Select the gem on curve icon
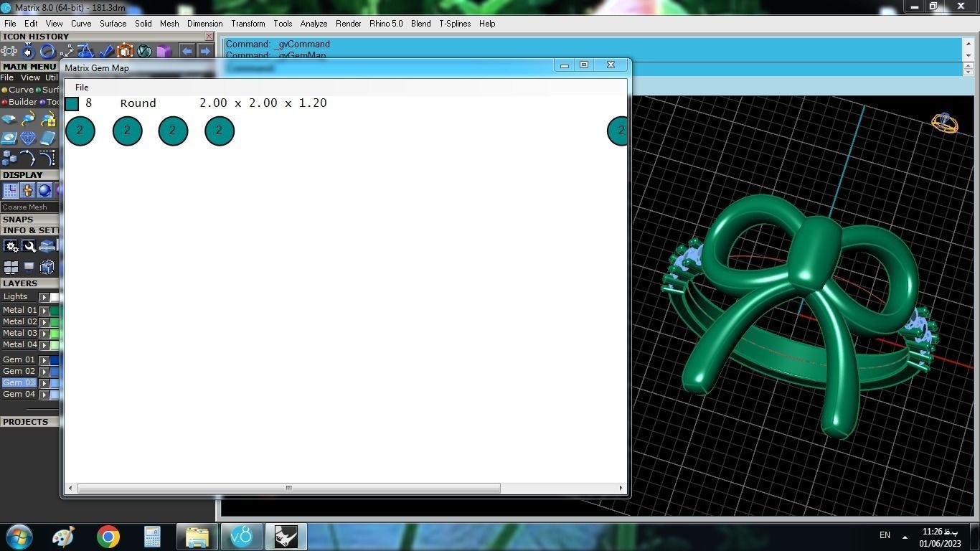This screenshot has width=980, height=551. (x=29, y=119)
